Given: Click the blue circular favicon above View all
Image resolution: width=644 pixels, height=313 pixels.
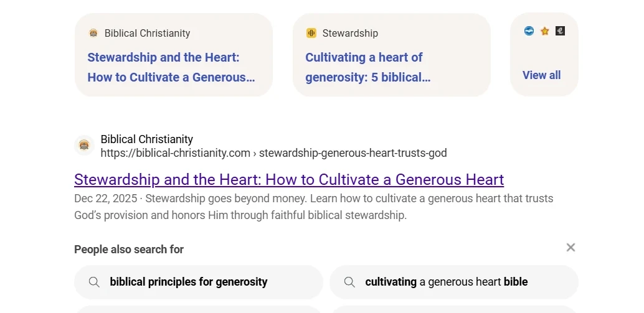Looking at the screenshot, I should point(529,30).
